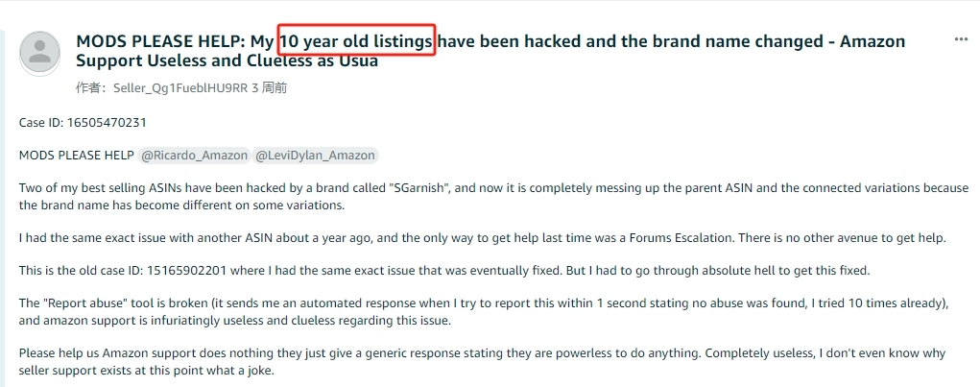Click the paragraph starting Two of my best selling ASINs
The height and width of the screenshot is (387, 980).
[493, 196]
